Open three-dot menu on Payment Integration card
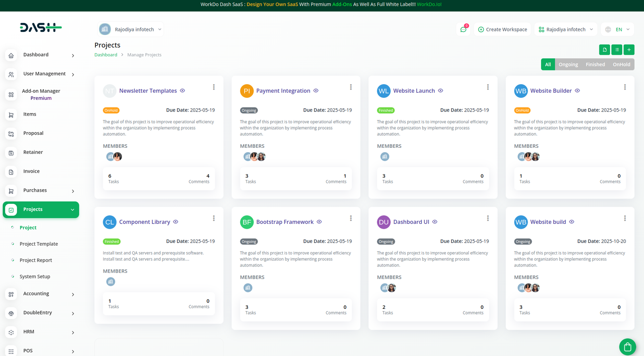Image resolution: width=644 pixels, height=356 pixels. coord(351,87)
